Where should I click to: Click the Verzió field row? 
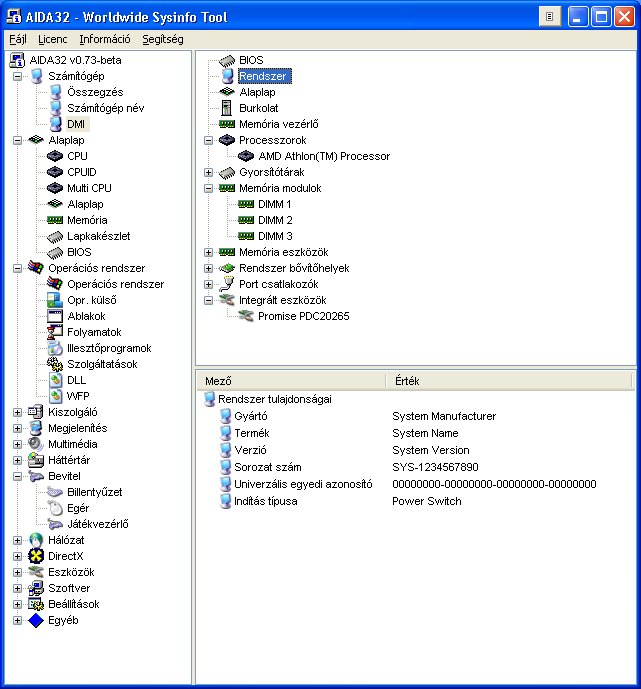point(344,450)
